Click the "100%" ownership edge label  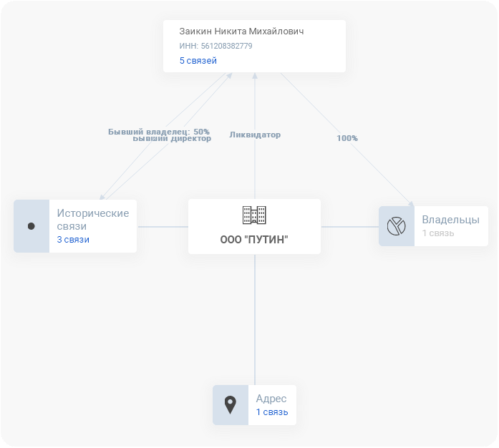pyautogui.click(x=347, y=138)
